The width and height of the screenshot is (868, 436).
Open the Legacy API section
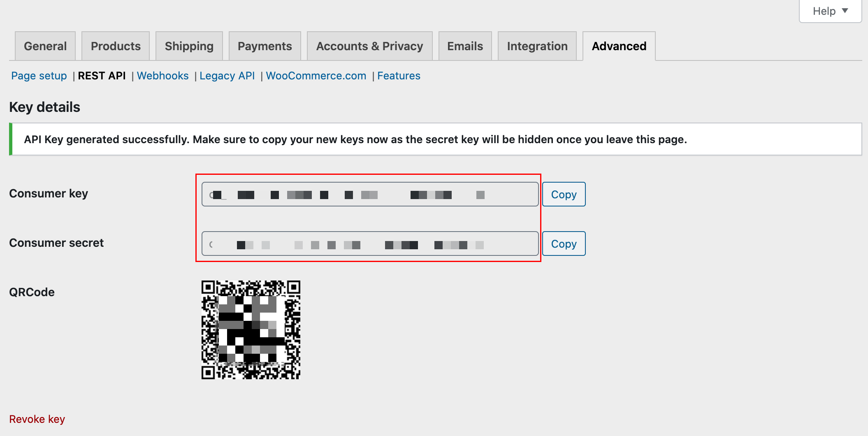point(227,76)
